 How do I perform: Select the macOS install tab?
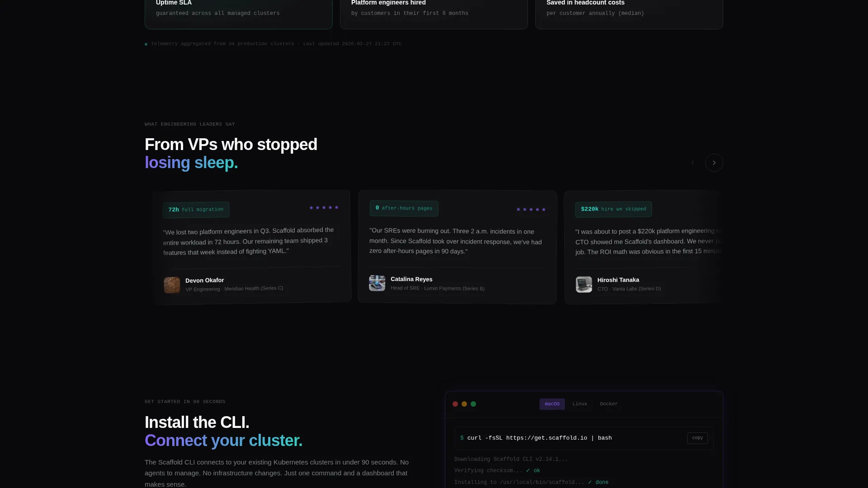pos(552,404)
